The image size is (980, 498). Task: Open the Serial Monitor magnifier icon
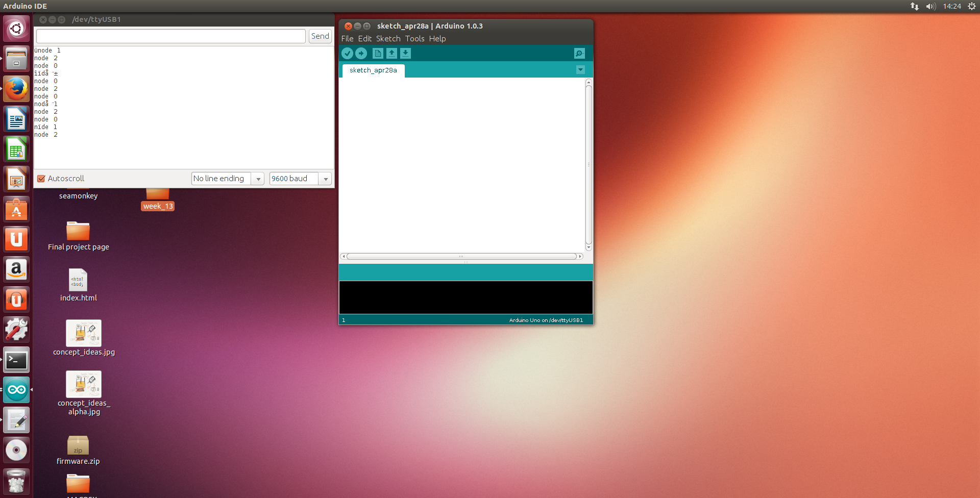[x=579, y=54]
